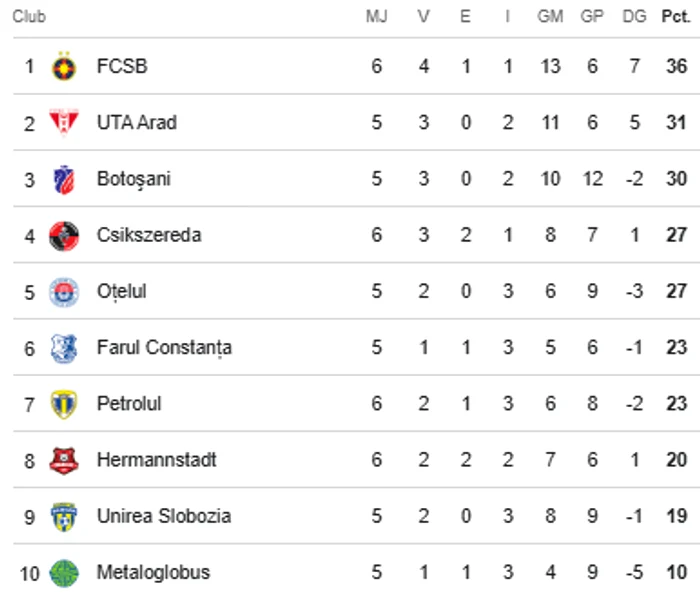Click the Unirea Slobozia crest icon
Viewport: 700px width, 597px height.
[64, 516]
